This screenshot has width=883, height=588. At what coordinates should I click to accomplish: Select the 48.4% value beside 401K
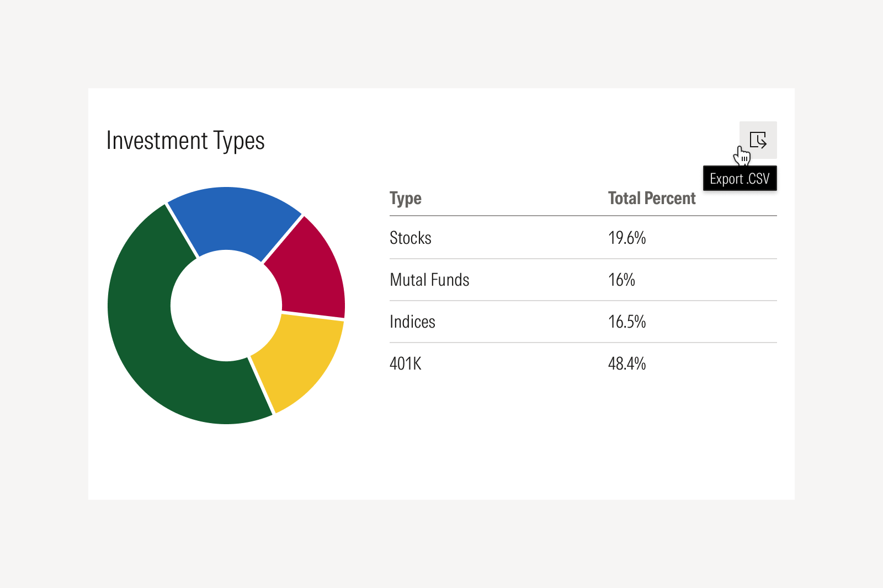pos(626,364)
